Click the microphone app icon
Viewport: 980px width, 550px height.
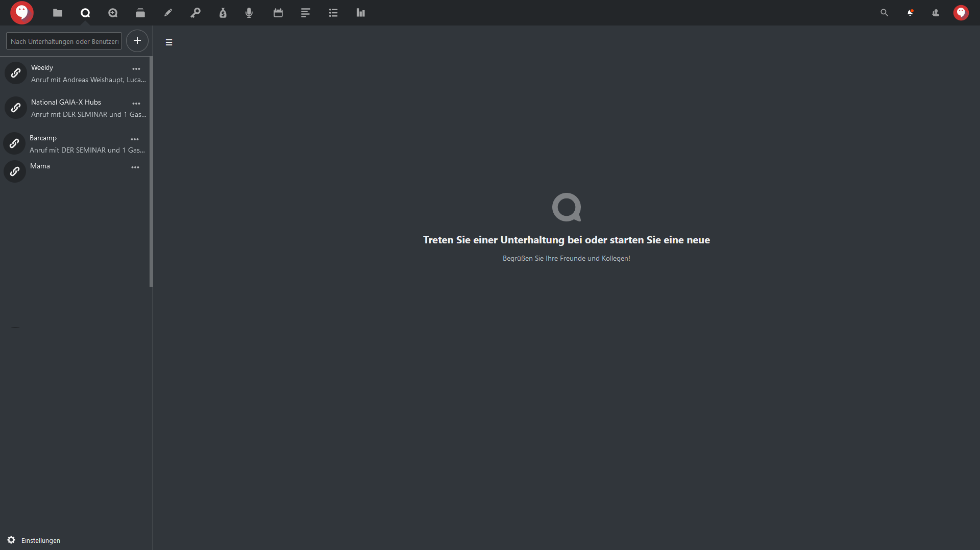pos(249,13)
